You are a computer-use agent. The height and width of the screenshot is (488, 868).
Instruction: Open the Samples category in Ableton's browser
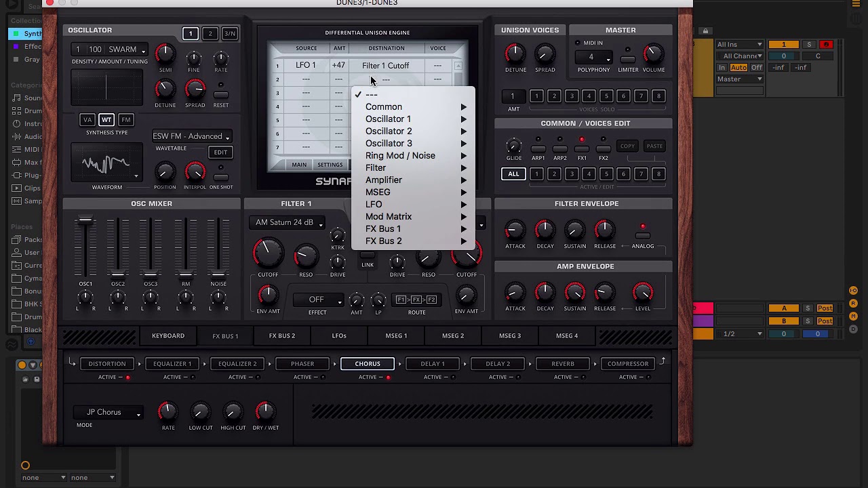click(27, 201)
